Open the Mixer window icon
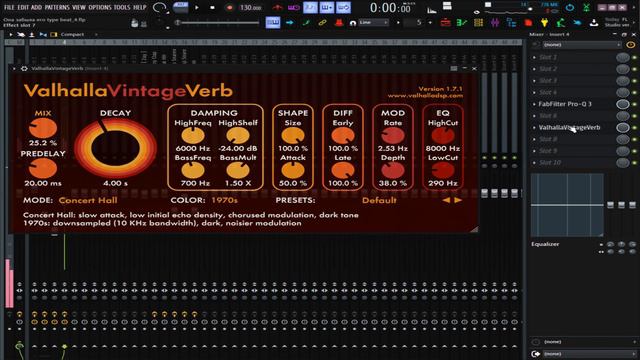The width and height of the screenshot is (640, 360). click(495, 23)
